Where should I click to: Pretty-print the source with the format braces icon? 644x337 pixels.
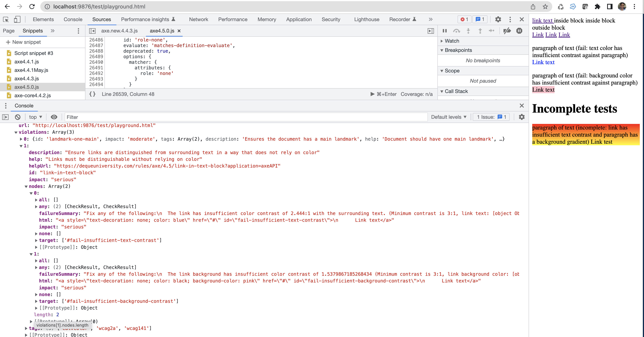pos(92,94)
